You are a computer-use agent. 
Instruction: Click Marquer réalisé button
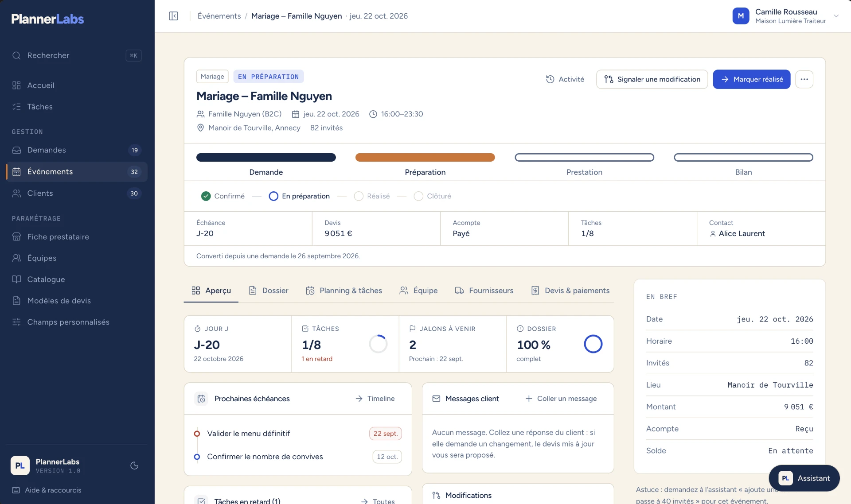click(x=752, y=79)
